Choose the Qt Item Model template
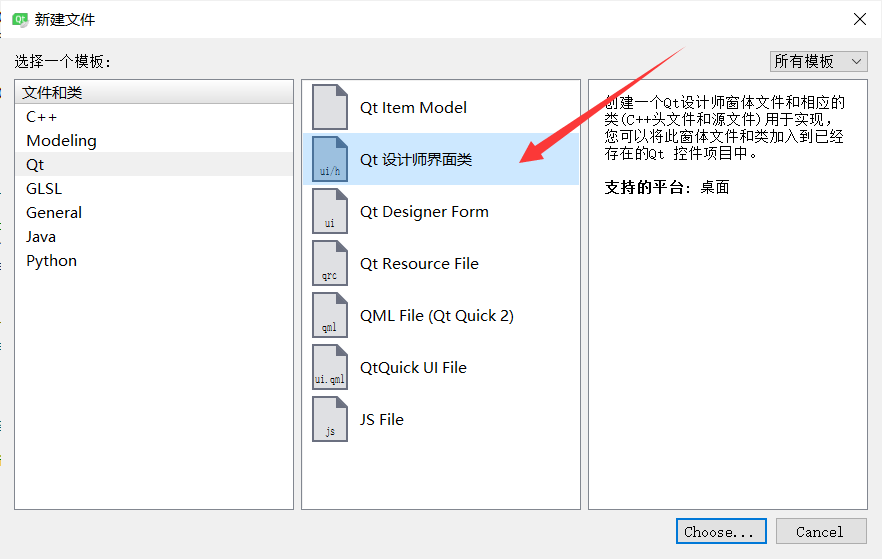The image size is (882, 559). tap(441, 107)
